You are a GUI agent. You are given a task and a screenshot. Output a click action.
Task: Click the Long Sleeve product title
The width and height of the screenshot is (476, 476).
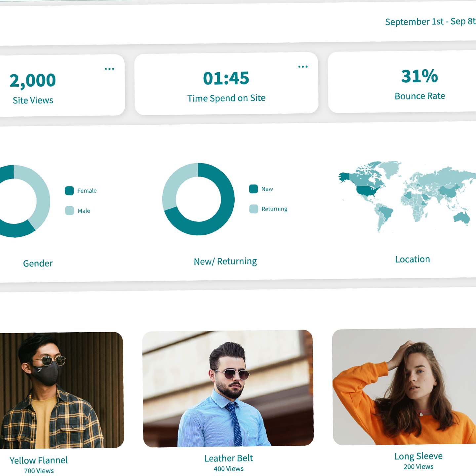[418, 456]
